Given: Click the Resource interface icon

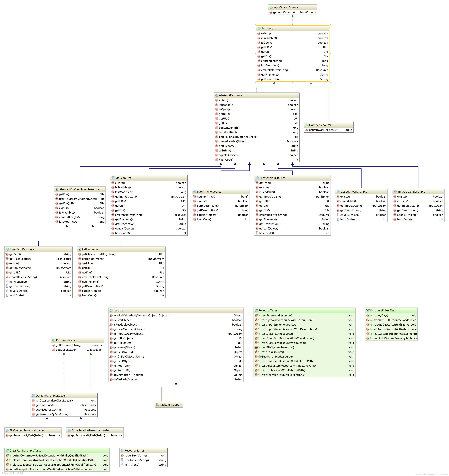Looking at the screenshot, I should (259, 29).
